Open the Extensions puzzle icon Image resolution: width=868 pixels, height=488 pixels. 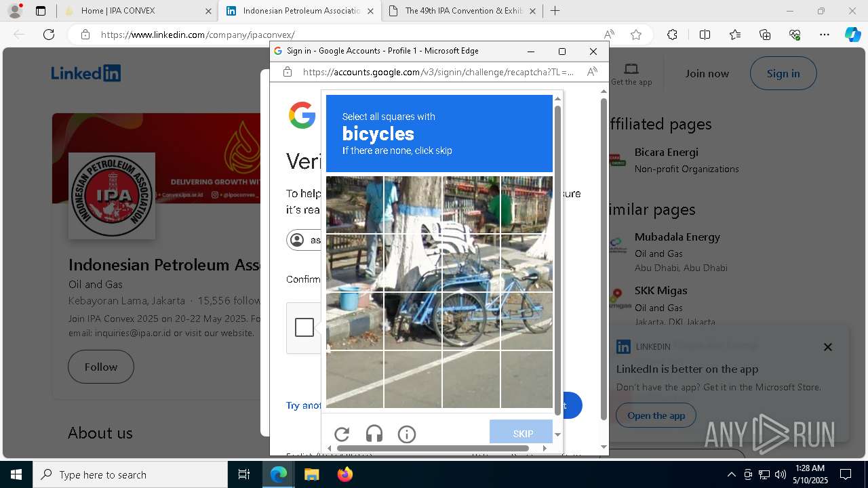point(672,35)
